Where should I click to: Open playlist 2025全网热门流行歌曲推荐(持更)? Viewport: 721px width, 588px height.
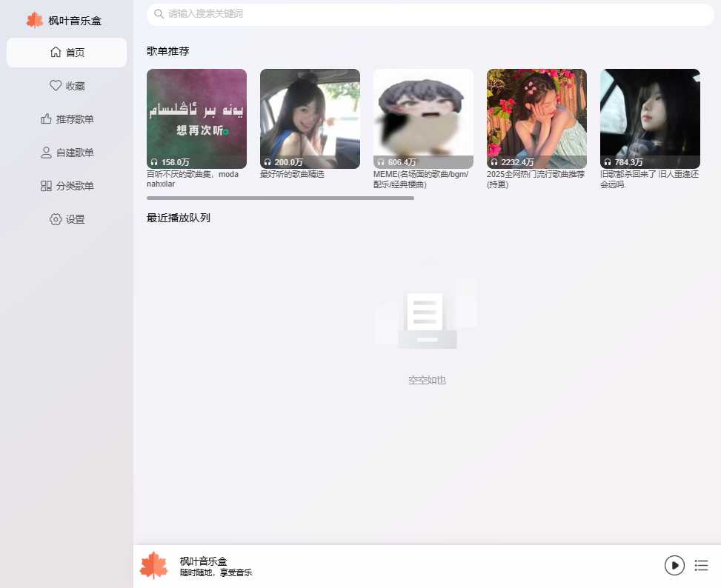pos(536,118)
